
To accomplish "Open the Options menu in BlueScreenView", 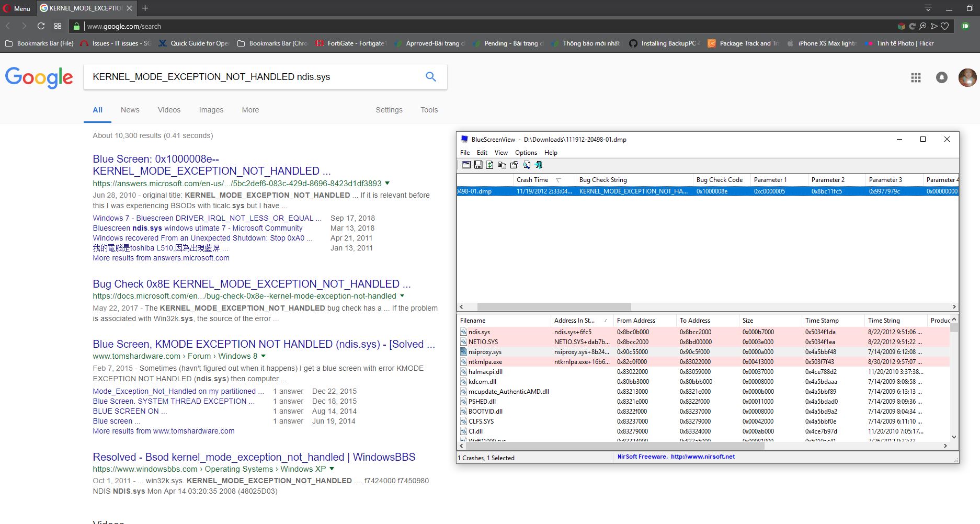I will 526,153.
